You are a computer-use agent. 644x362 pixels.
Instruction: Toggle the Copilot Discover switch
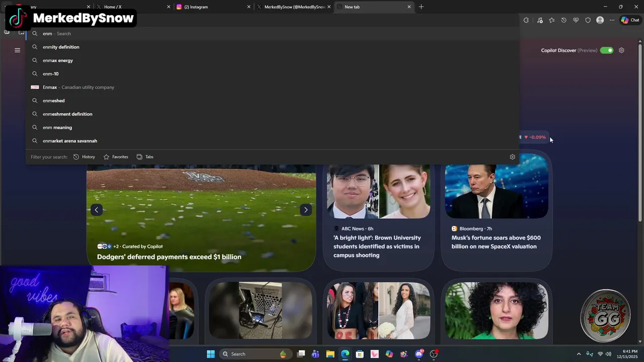(x=607, y=50)
